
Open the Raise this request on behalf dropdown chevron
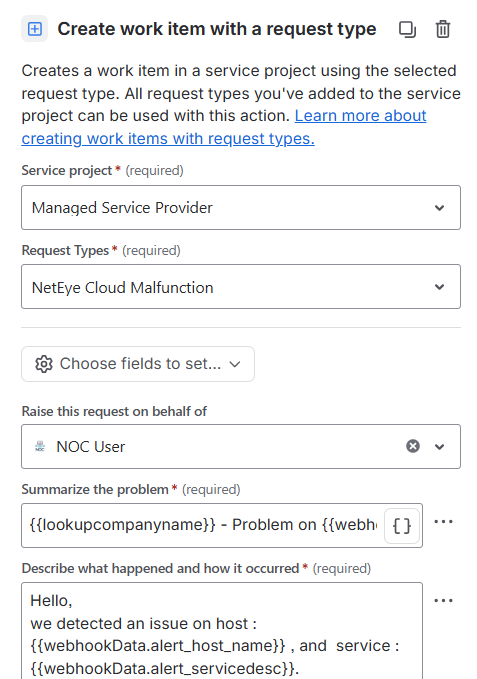coord(439,446)
